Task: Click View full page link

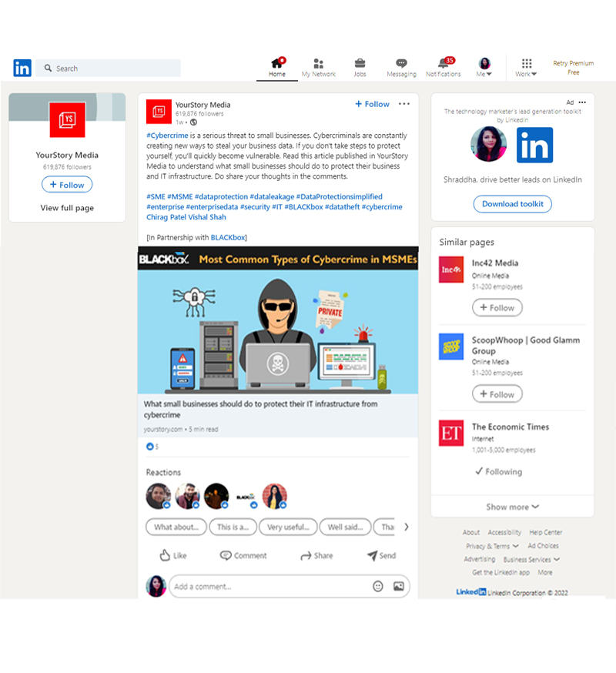Action: click(67, 208)
